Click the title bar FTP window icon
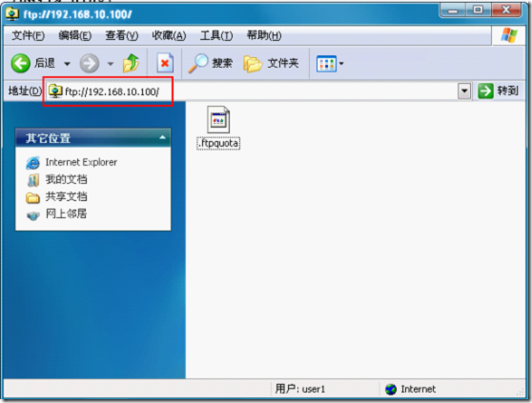Viewport: 532px width, 403px height. pyautogui.click(x=12, y=14)
